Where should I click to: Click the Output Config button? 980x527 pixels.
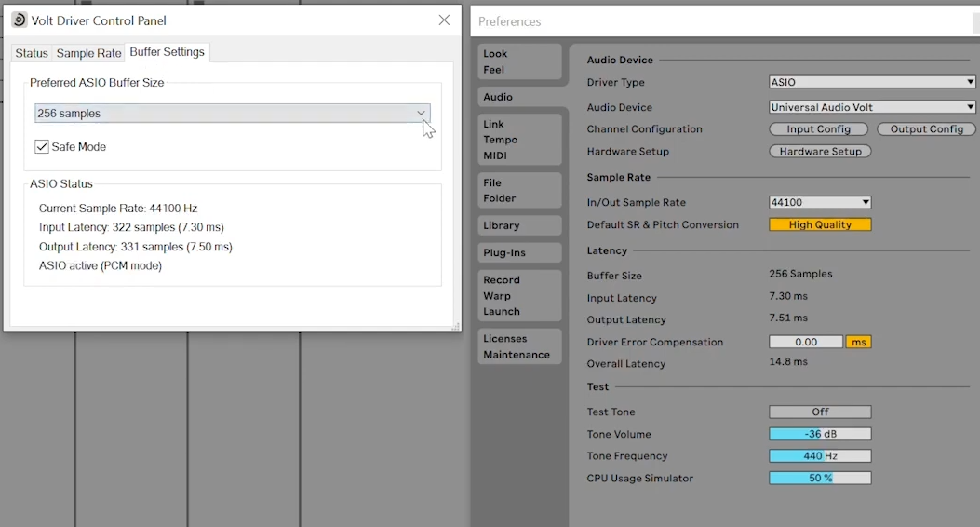tap(926, 128)
